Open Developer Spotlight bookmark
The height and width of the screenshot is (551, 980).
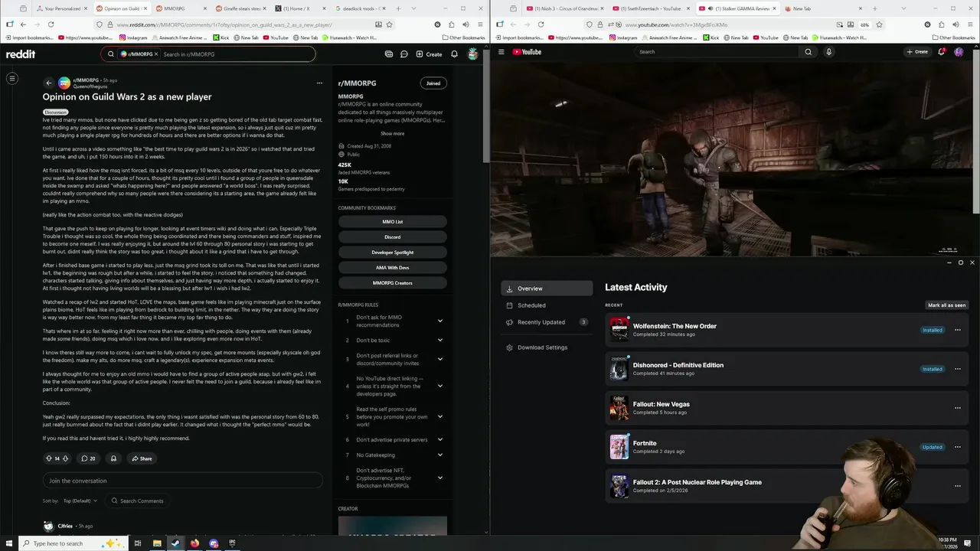[392, 253]
